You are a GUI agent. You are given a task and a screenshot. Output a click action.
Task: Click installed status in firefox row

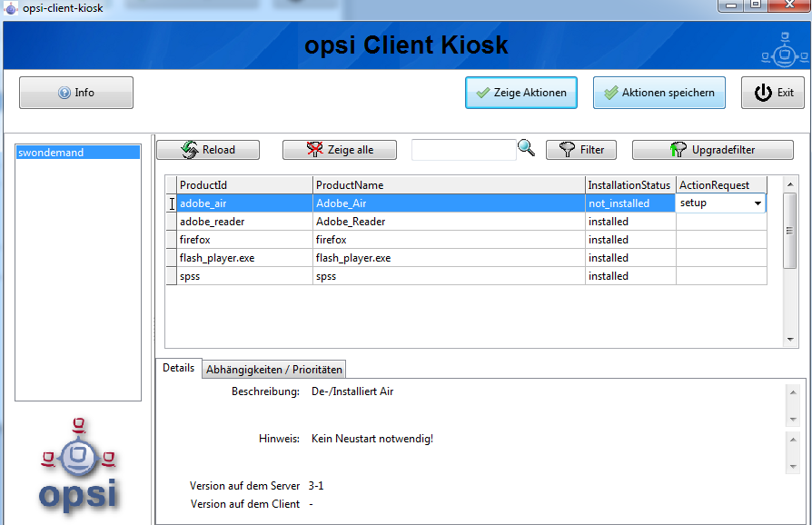click(630, 240)
